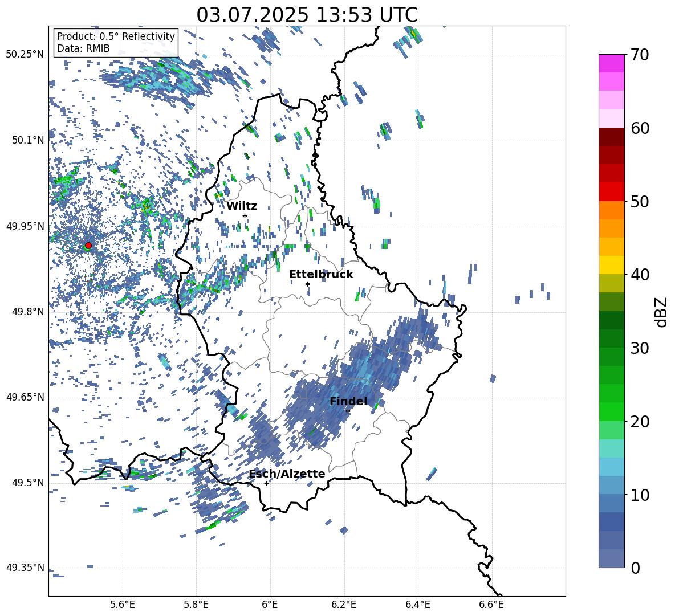Click the orange colorbar segment below 50
675x616 pixels.
(611, 210)
